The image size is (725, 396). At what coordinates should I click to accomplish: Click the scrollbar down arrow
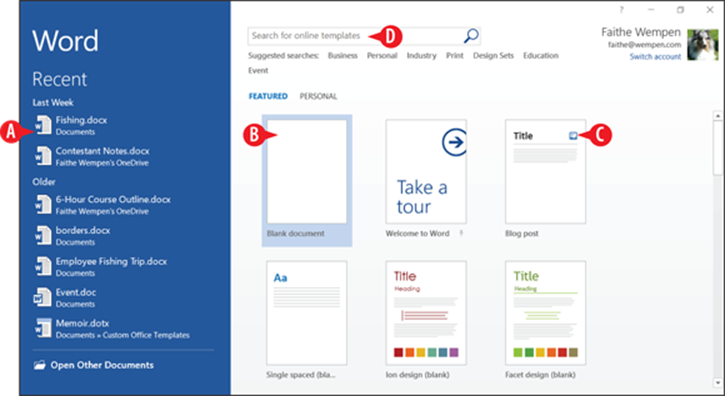[718, 383]
